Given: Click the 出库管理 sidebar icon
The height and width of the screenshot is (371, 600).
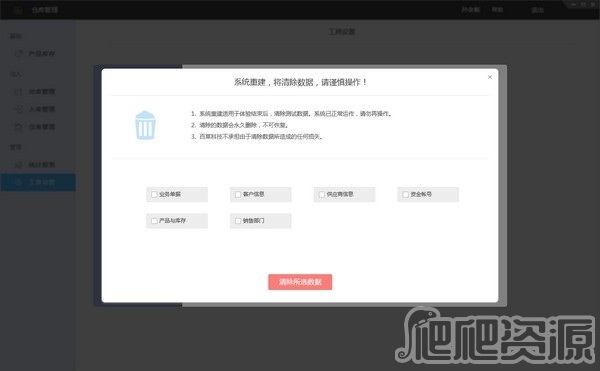Looking at the screenshot, I should [x=19, y=91].
